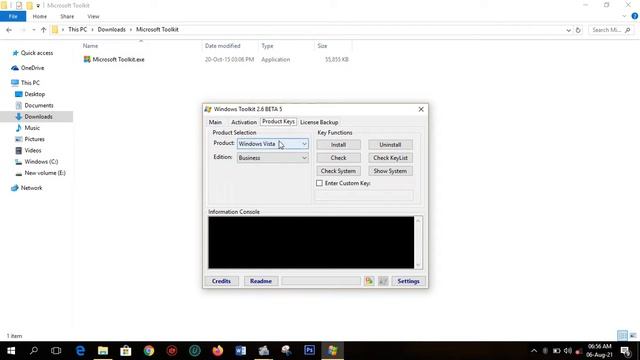640x360 pixels.
Task: Open Credits in Windows Toolkit
Action: coord(221,281)
